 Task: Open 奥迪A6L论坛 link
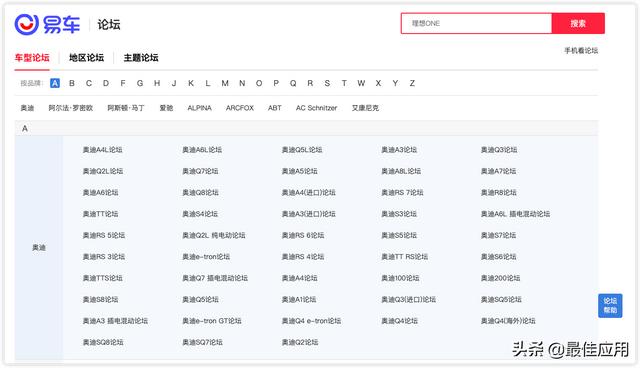coord(202,150)
